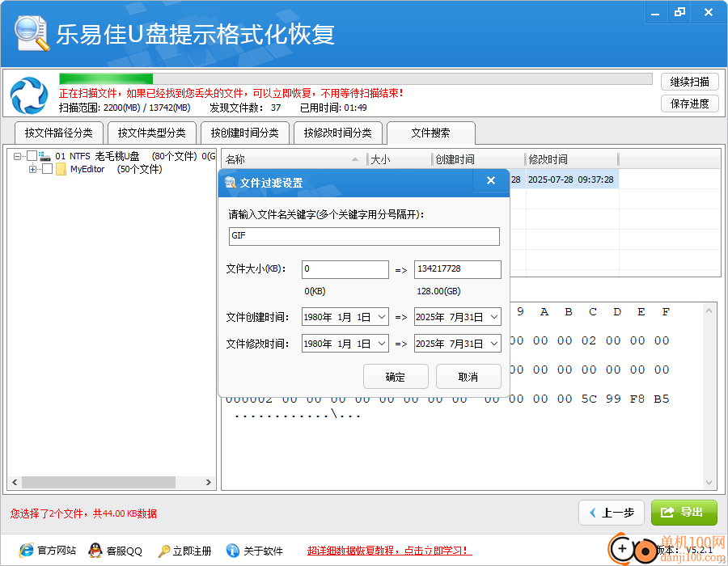This screenshot has height=566, width=728.
Task: Click the drive icon for 老毛桃U盘
Action: click(45, 156)
